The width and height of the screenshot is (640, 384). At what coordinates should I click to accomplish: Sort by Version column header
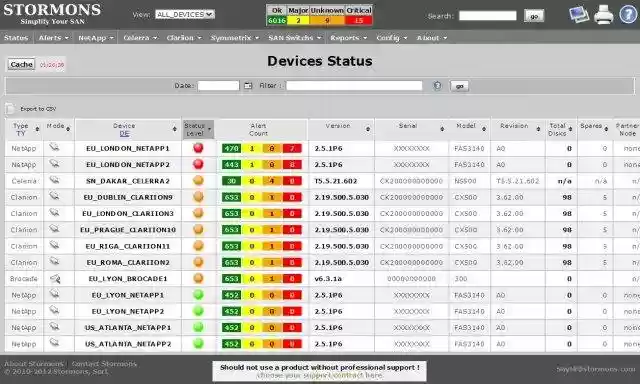click(x=341, y=129)
